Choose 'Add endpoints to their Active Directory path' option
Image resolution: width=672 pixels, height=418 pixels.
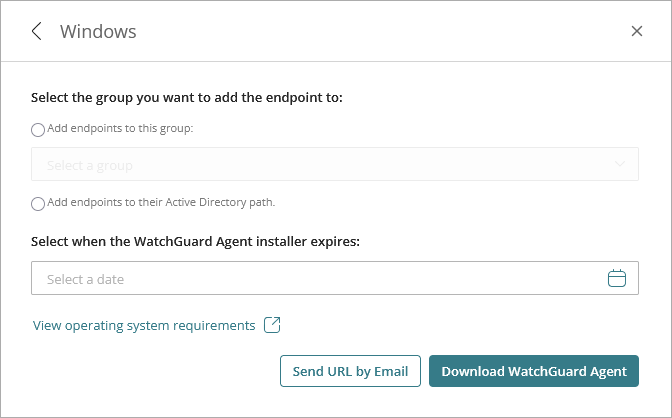tap(38, 203)
